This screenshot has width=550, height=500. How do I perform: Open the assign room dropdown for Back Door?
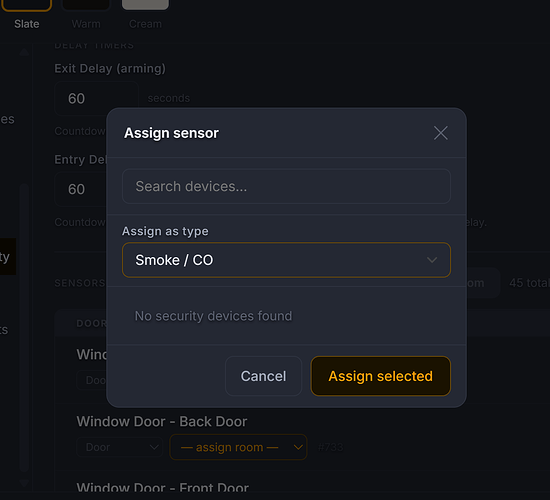(238, 447)
